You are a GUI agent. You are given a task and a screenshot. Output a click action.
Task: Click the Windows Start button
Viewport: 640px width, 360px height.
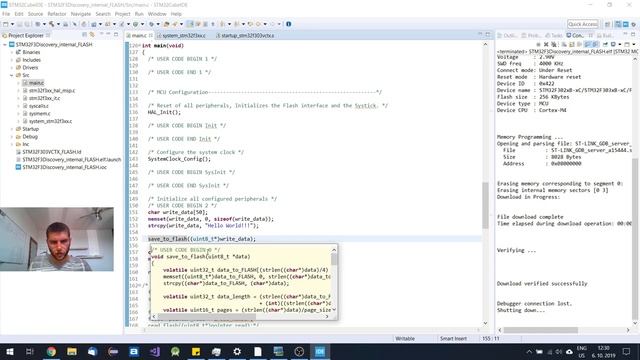point(9,351)
